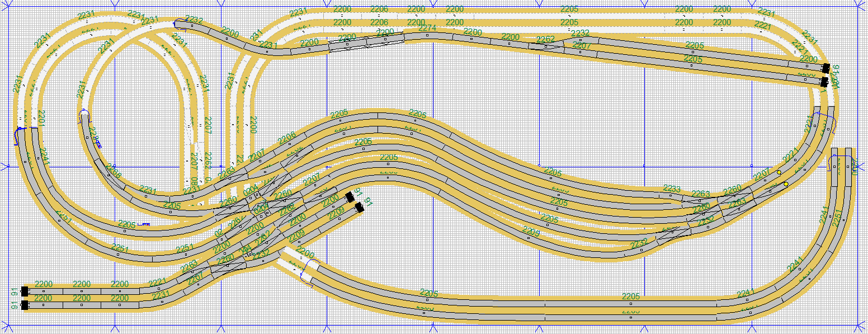
Task: Select the track piece labeled 2274
Action: [x=428, y=35]
